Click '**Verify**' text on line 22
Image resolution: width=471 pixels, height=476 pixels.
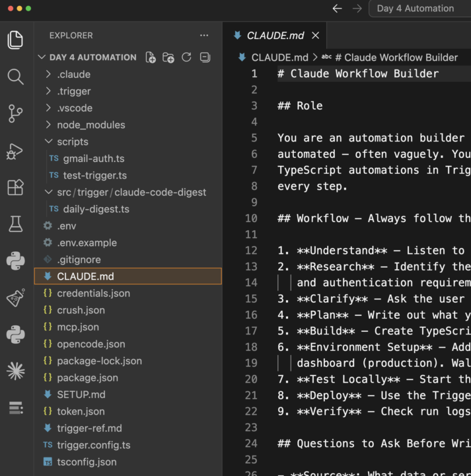(x=329, y=411)
